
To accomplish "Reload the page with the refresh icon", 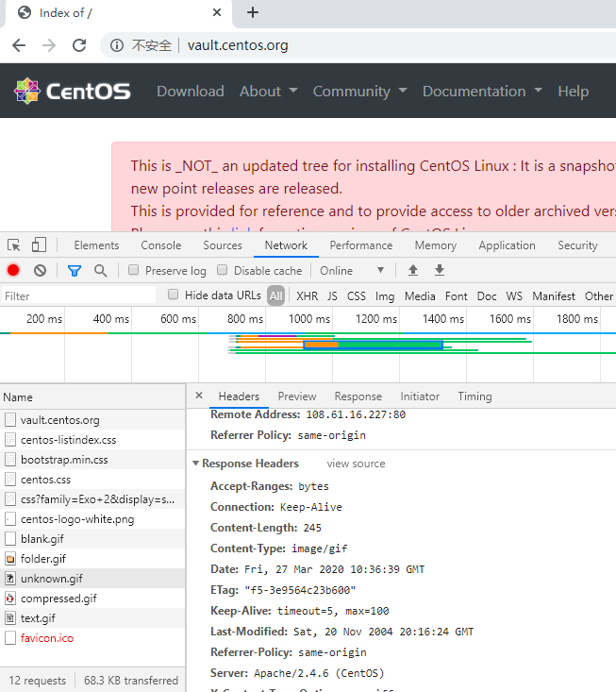I will pyautogui.click(x=79, y=45).
